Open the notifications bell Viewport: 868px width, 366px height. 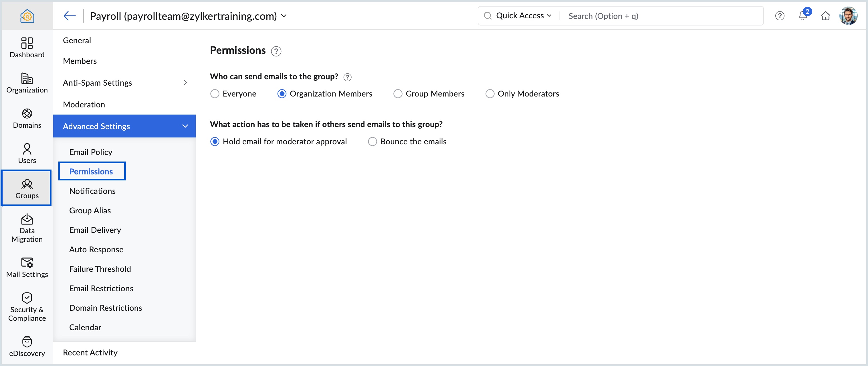[802, 15]
